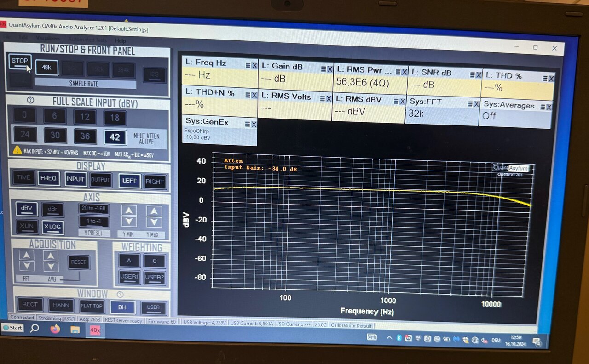Set full scale input to 6 dBV
Image resolution: width=589 pixels, height=364 pixels.
55,116
